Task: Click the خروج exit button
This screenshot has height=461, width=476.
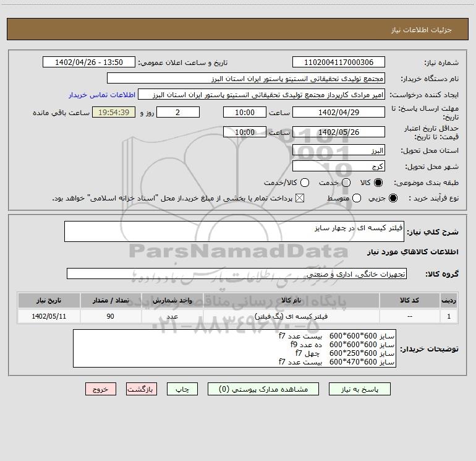Action: tap(101, 389)
